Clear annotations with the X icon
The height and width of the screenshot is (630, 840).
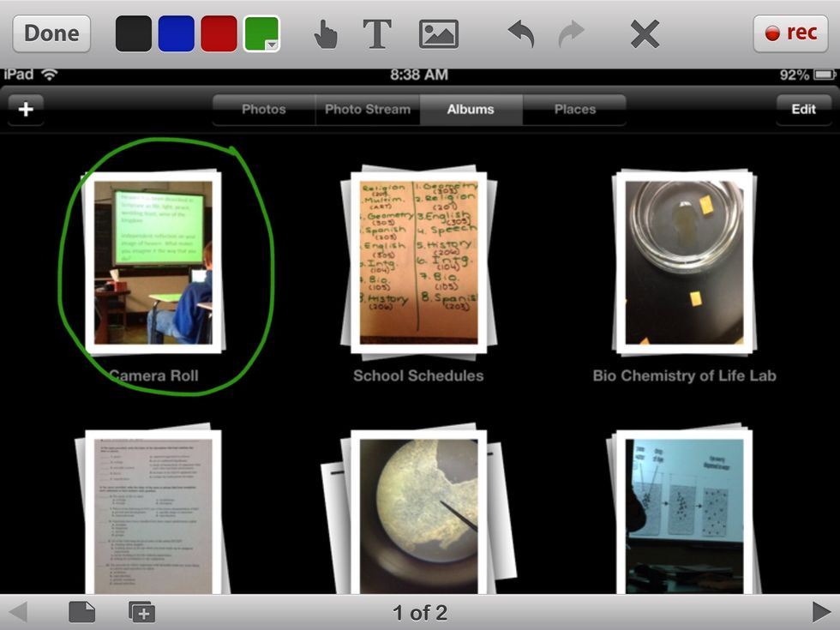(x=645, y=34)
